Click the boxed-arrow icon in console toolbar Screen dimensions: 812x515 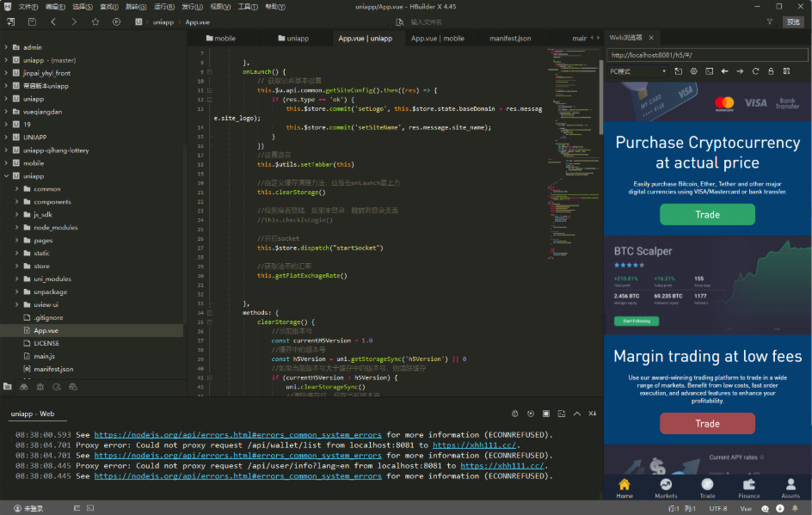coord(562,414)
